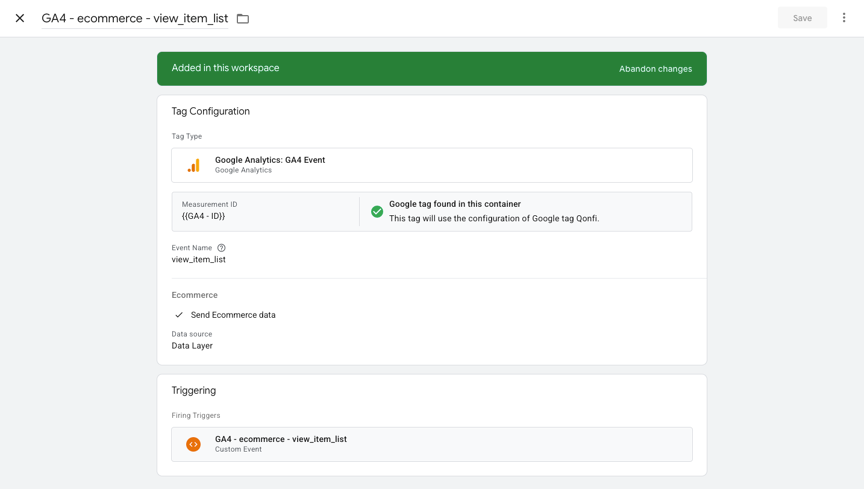The image size is (864, 489).
Task: Click 'This tag will use the configuration' message
Action: point(494,218)
